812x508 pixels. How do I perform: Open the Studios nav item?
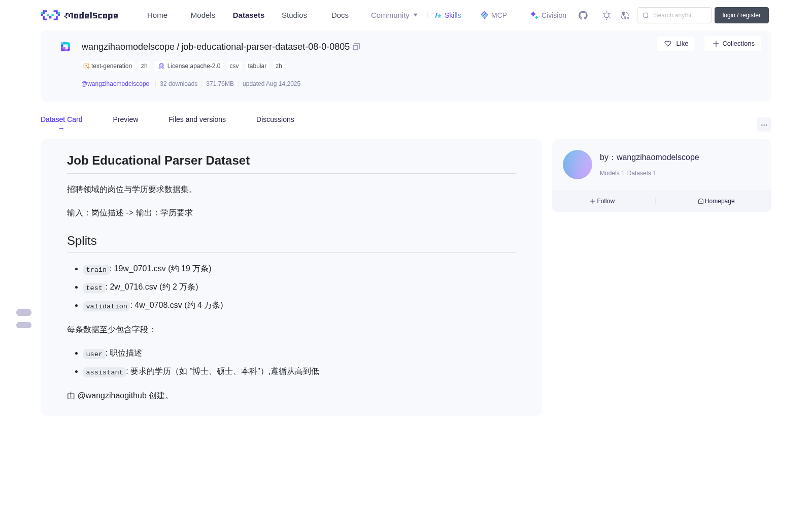tap(294, 15)
